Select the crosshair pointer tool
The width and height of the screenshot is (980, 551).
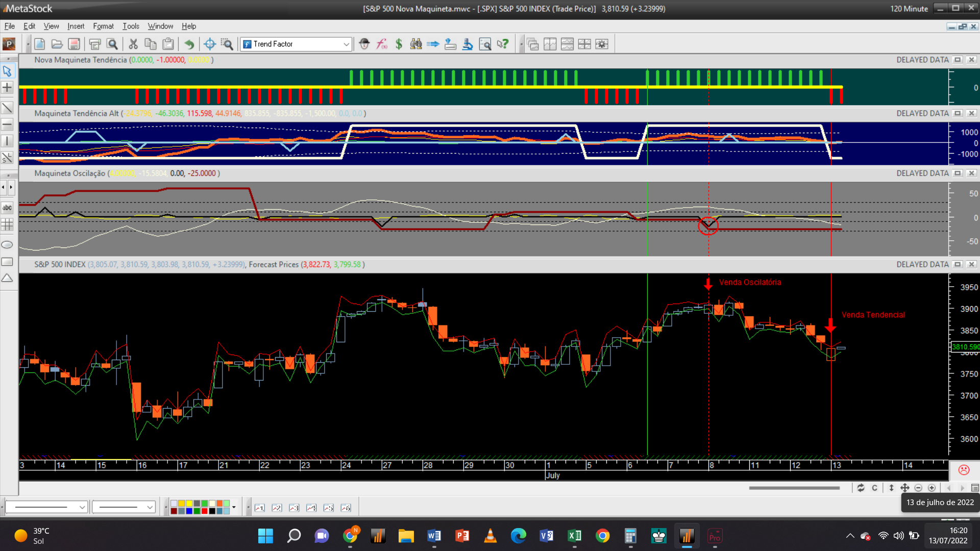pos(7,88)
